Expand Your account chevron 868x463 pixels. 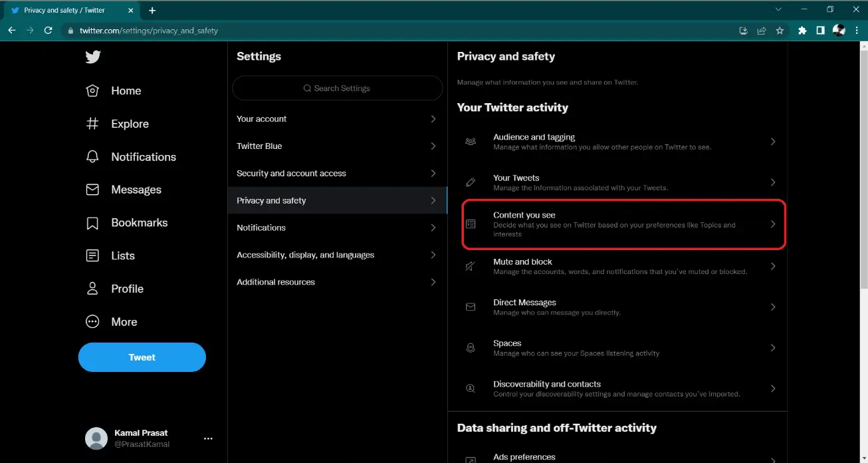click(x=433, y=118)
